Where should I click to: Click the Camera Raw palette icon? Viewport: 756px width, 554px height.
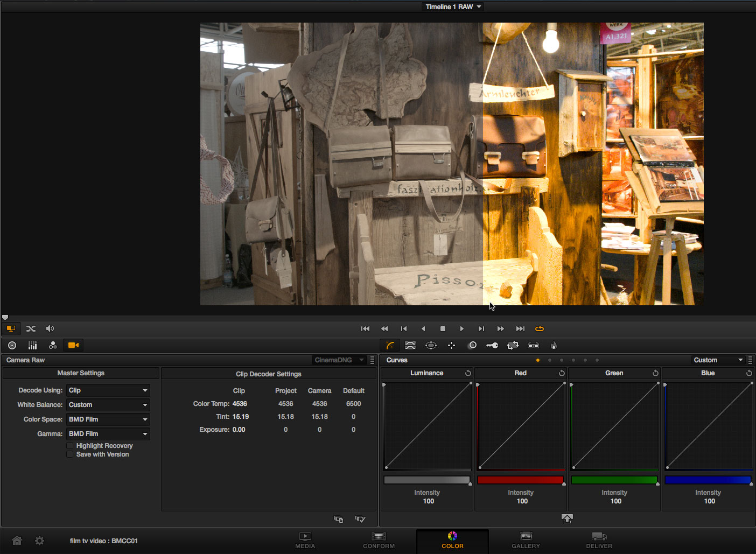(73, 345)
